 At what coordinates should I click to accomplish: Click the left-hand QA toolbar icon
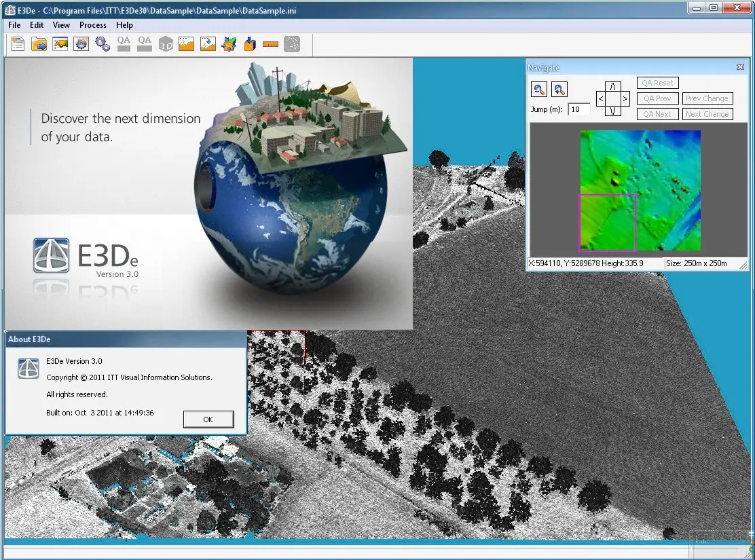(x=124, y=44)
